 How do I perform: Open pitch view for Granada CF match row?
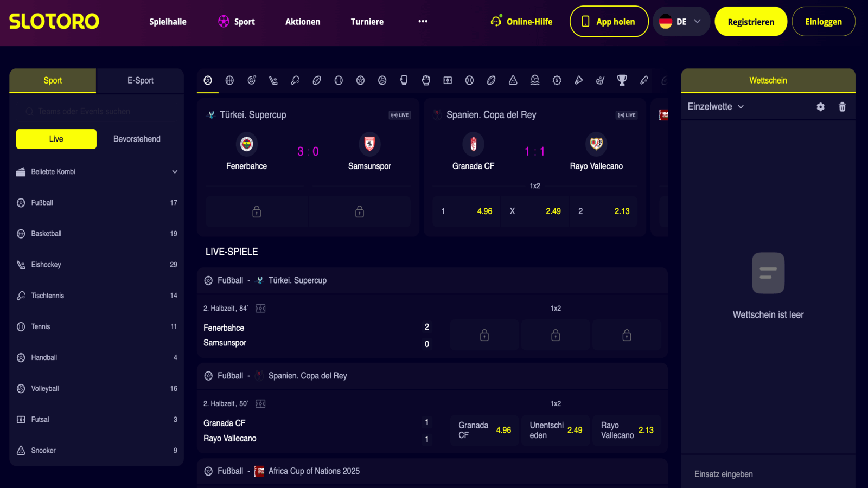260,404
